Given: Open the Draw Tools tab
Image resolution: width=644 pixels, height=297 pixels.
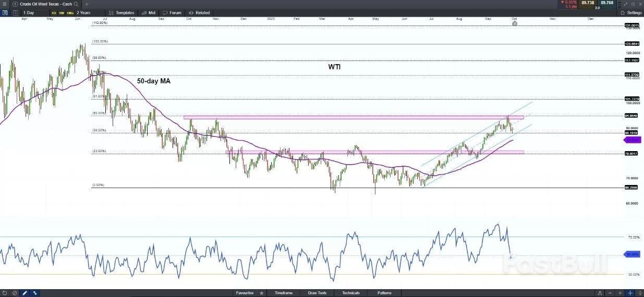Looking at the screenshot, I should [x=317, y=293].
